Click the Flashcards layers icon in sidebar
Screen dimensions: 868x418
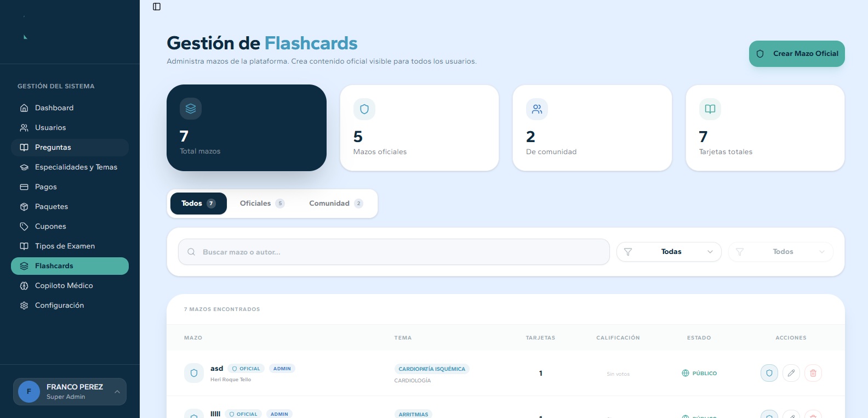(x=24, y=266)
